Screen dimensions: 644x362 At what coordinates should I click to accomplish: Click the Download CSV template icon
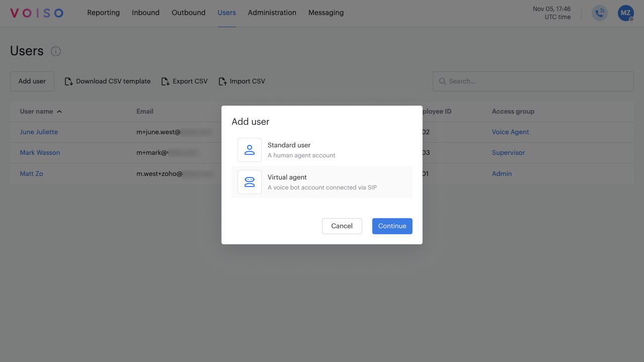pos(68,81)
